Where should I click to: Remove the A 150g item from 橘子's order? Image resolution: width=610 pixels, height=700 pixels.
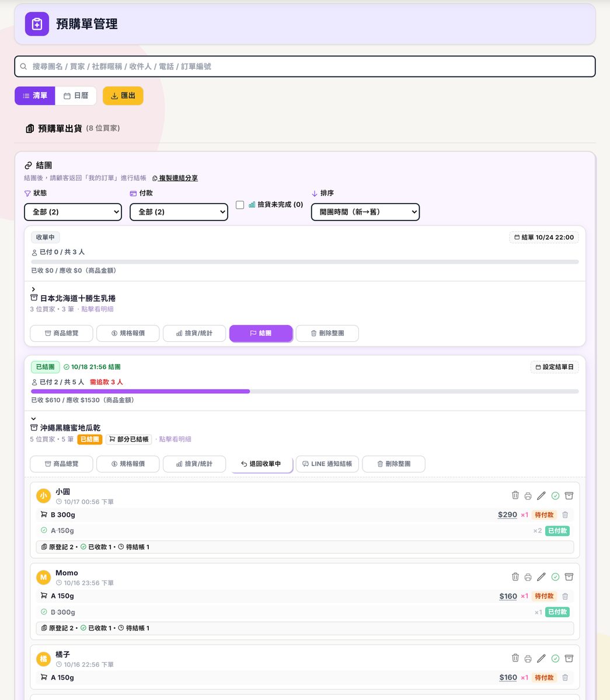565,678
